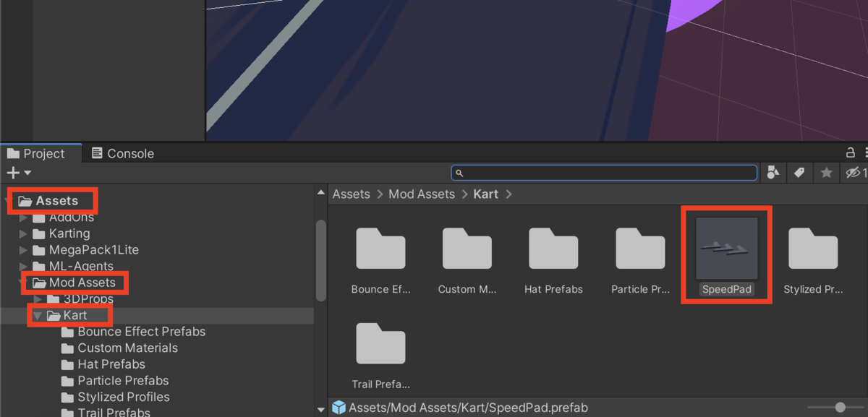Click the Favorites star icon
The height and width of the screenshot is (417, 868).
[x=826, y=173]
